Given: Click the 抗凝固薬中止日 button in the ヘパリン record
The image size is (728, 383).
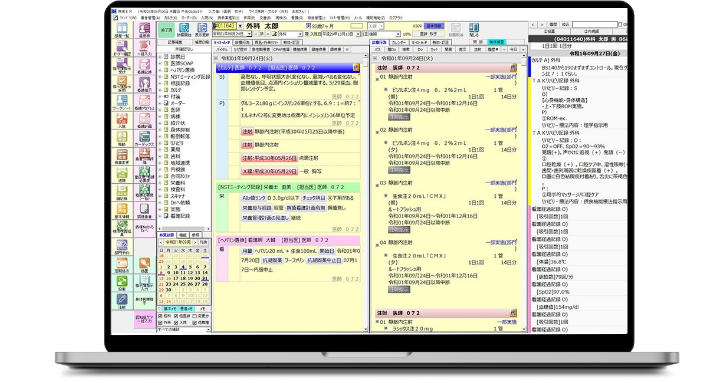Looking at the screenshot, I should click(x=324, y=260).
